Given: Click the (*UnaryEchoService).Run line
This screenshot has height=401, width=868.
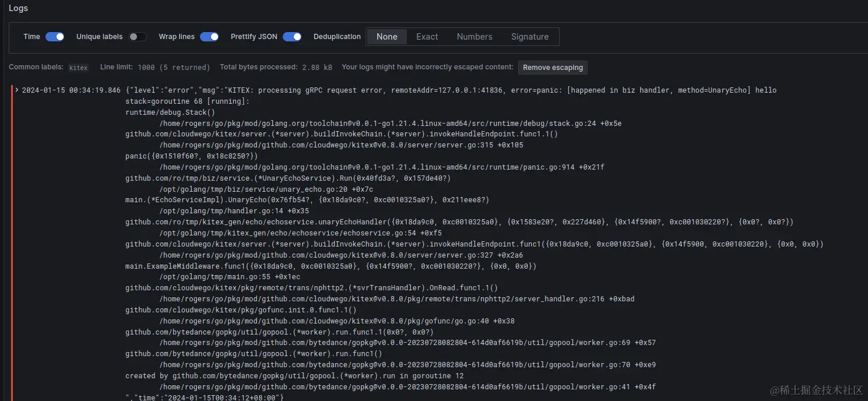Looking at the screenshot, I should click(288, 178).
